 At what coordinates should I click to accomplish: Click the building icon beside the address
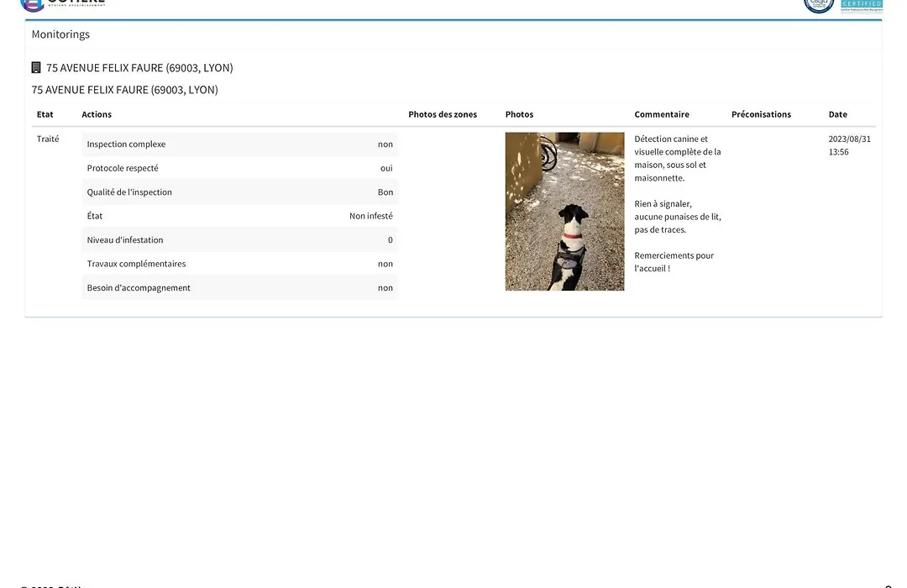[36, 68]
